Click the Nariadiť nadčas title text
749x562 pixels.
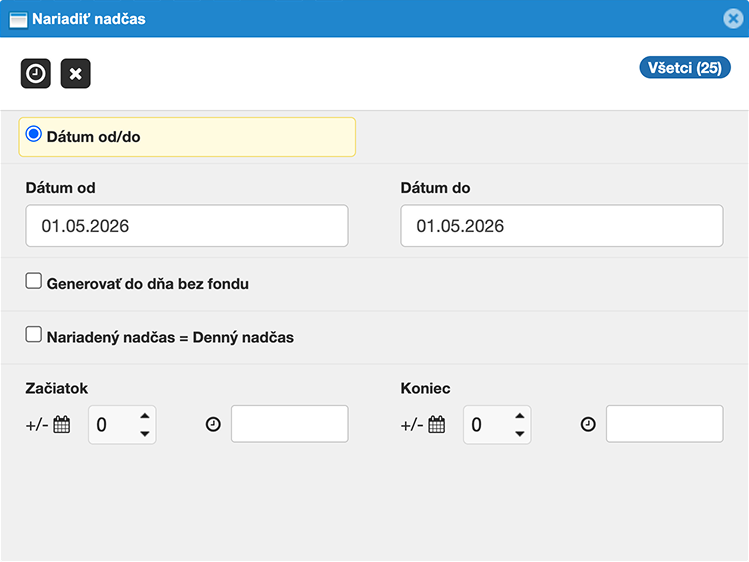coord(89,19)
